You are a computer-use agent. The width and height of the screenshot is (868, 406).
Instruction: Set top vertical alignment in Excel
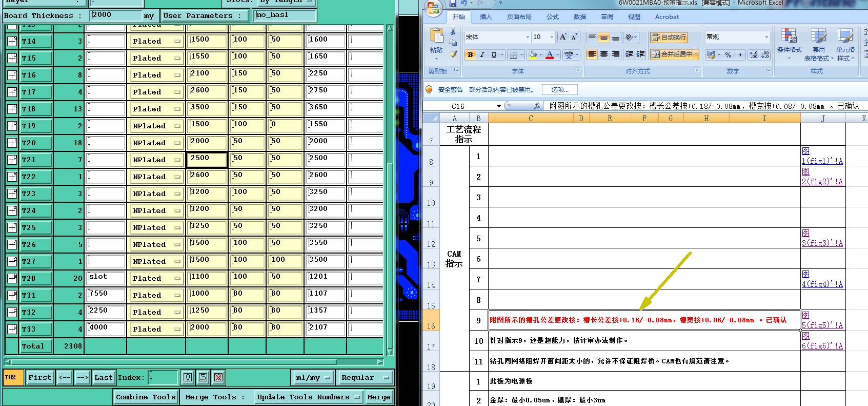click(x=592, y=37)
